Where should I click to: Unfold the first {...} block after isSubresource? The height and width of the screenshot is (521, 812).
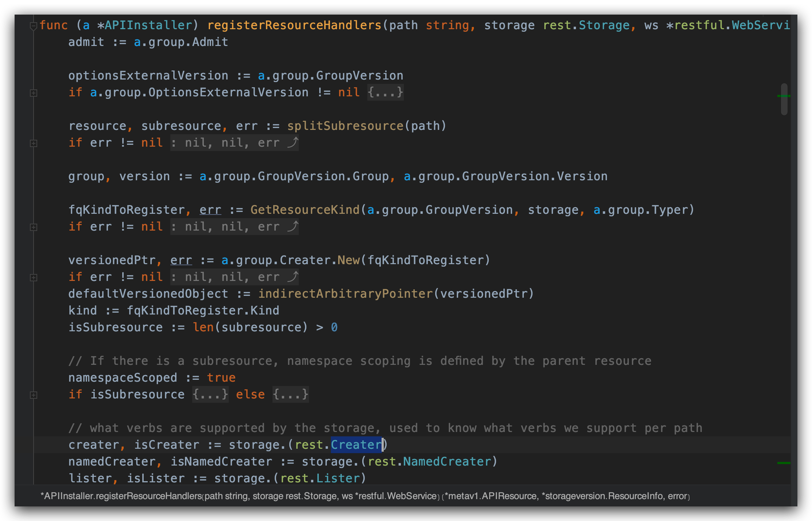(x=210, y=394)
